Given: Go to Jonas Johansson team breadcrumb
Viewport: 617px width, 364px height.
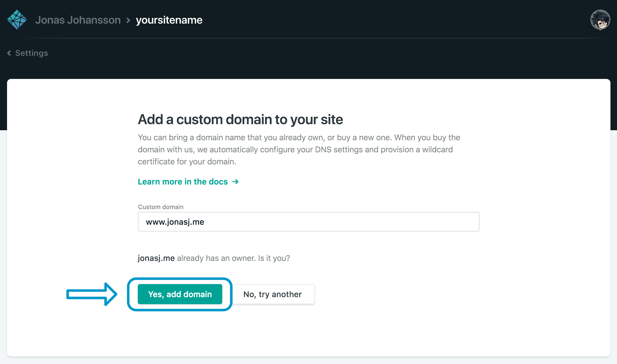Looking at the screenshot, I should (78, 20).
